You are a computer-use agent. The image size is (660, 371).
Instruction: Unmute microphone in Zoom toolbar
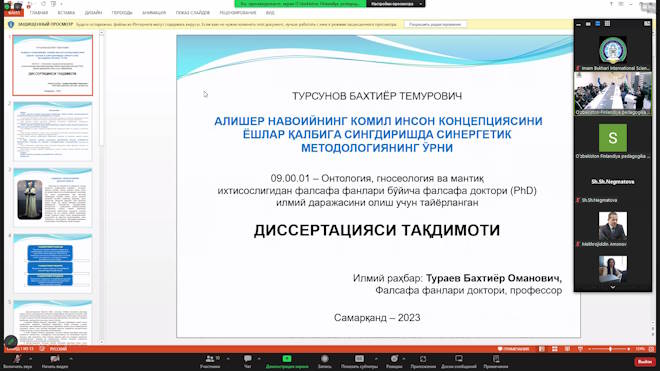tap(17, 361)
